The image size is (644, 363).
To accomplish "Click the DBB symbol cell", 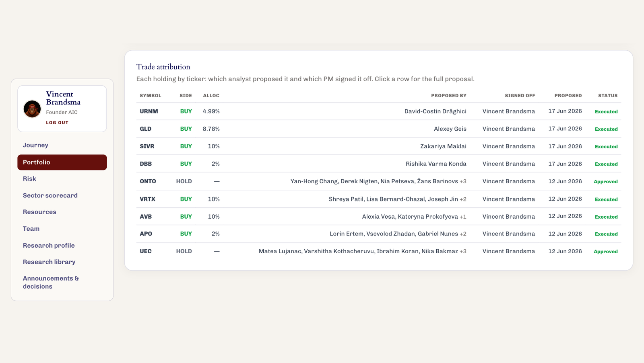I will [146, 164].
